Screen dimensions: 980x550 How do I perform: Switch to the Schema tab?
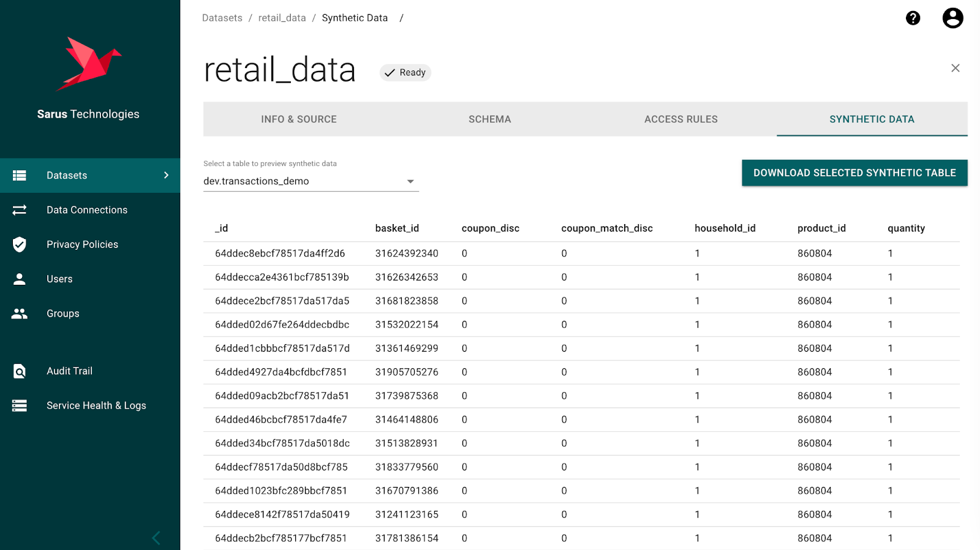(x=489, y=119)
